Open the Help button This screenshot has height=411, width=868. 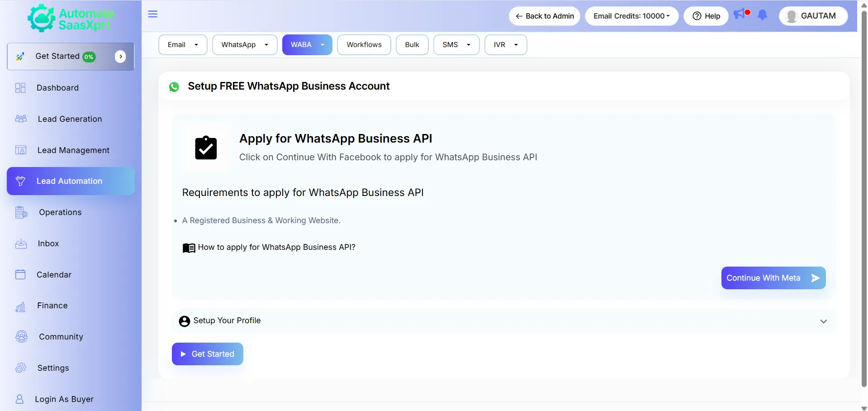(706, 16)
